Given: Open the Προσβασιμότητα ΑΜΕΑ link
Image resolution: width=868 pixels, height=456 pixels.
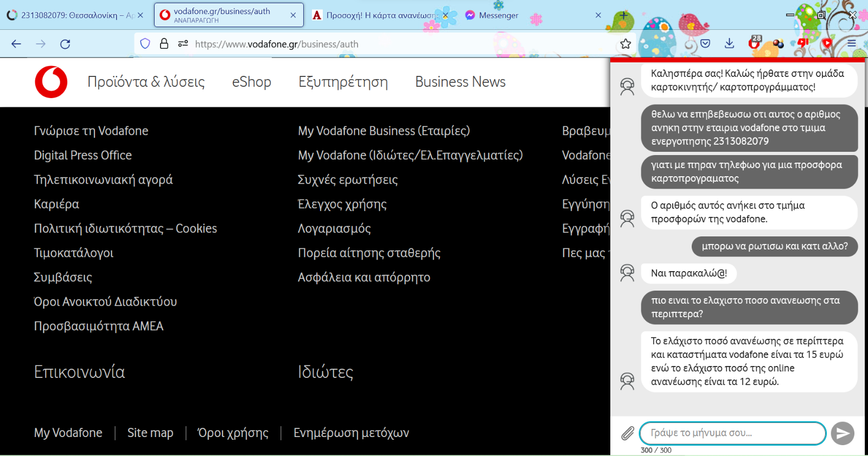Looking at the screenshot, I should [x=99, y=326].
